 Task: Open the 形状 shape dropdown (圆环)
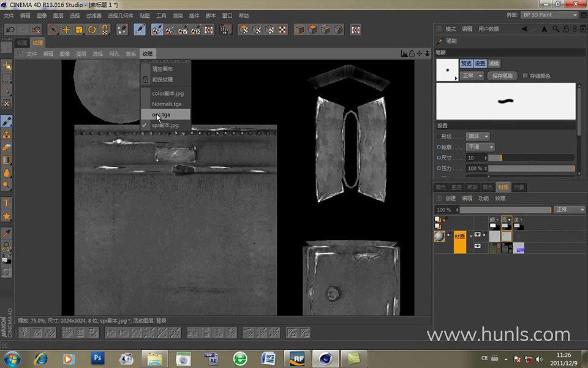[478, 136]
